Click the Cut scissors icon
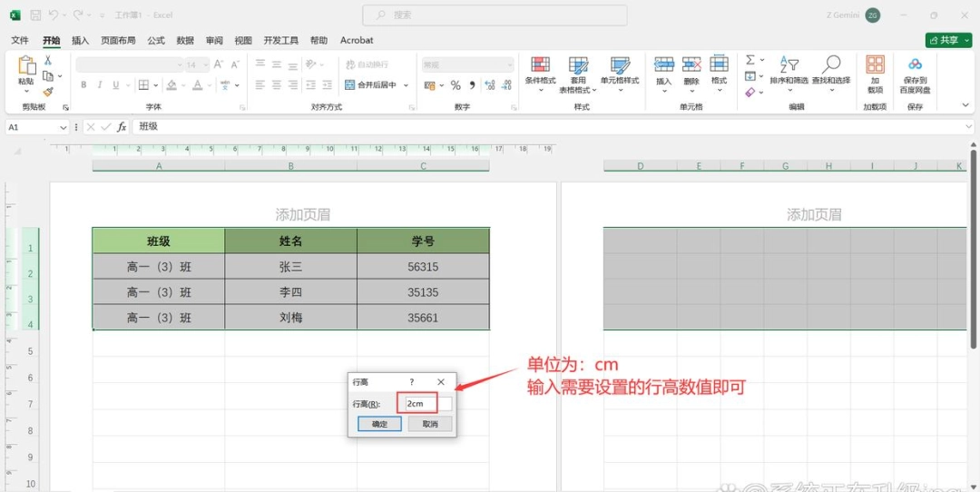Image resolution: width=980 pixels, height=492 pixels. (x=47, y=60)
